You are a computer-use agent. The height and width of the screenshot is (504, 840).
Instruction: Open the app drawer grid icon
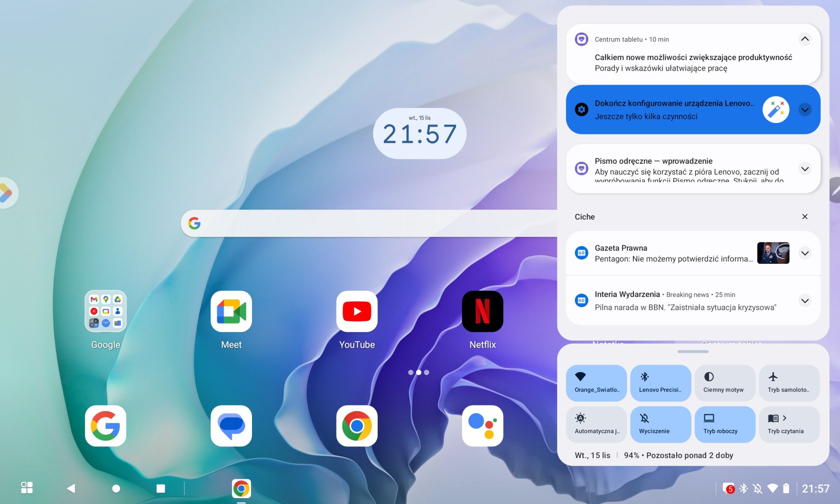click(x=27, y=488)
